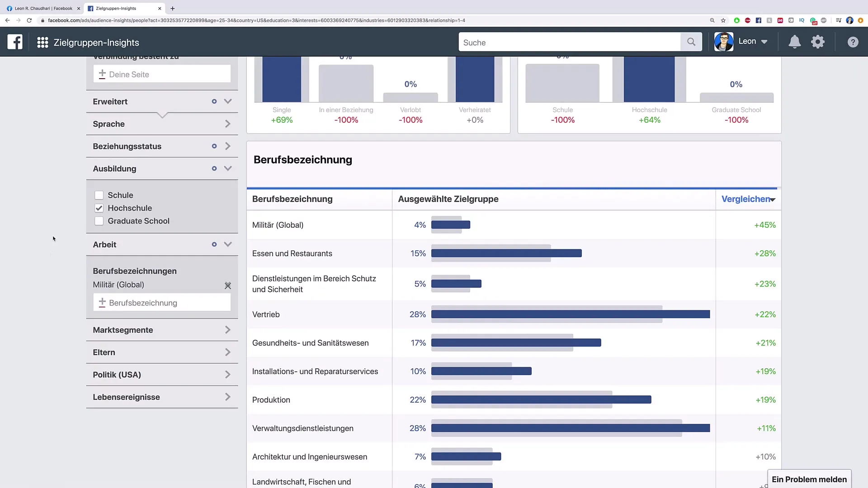Viewport: 868px width, 488px height.
Task: Open a new browser tab with plus
Action: point(172,8)
